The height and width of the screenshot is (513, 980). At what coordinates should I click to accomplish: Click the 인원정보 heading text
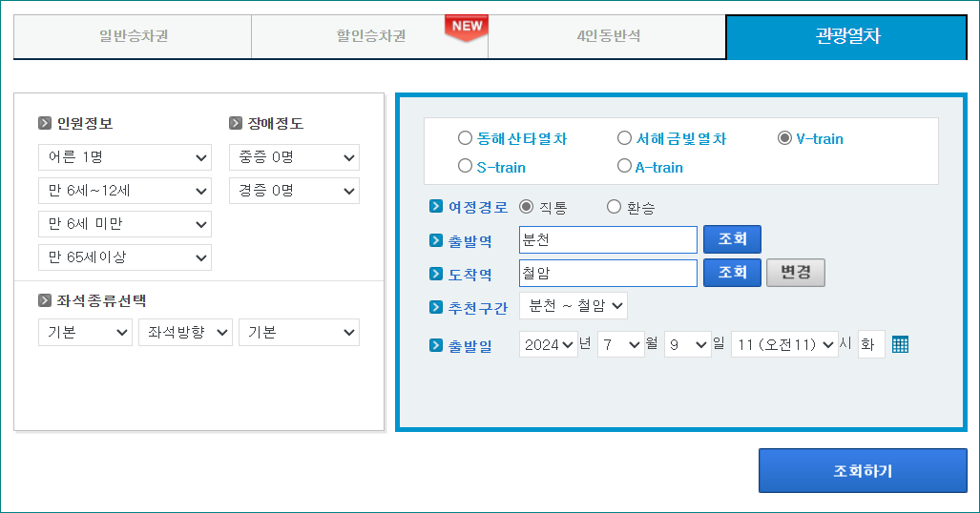click(x=85, y=124)
